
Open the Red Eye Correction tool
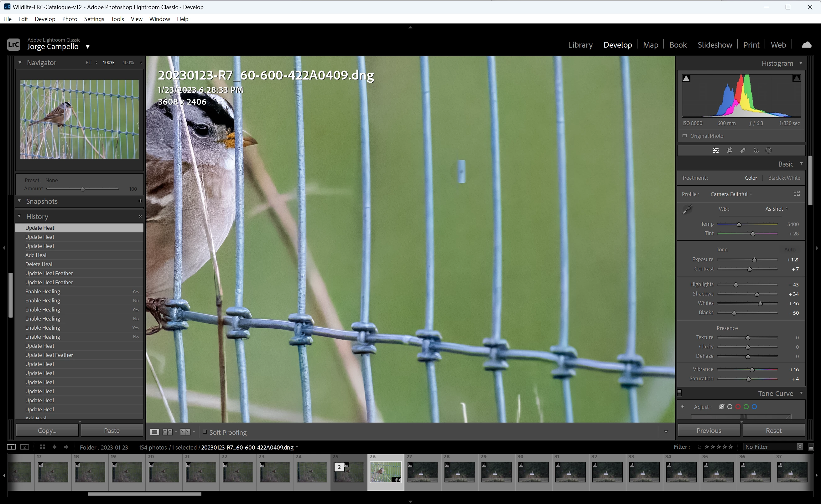tap(756, 151)
